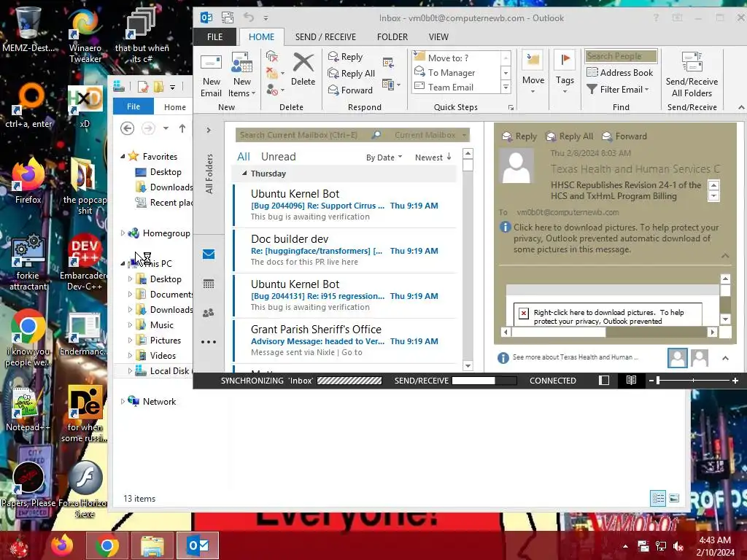Click the message list vertical scrollbar
Image resolution: width=747 pixels, height=560 pixels.
point(468,260)
